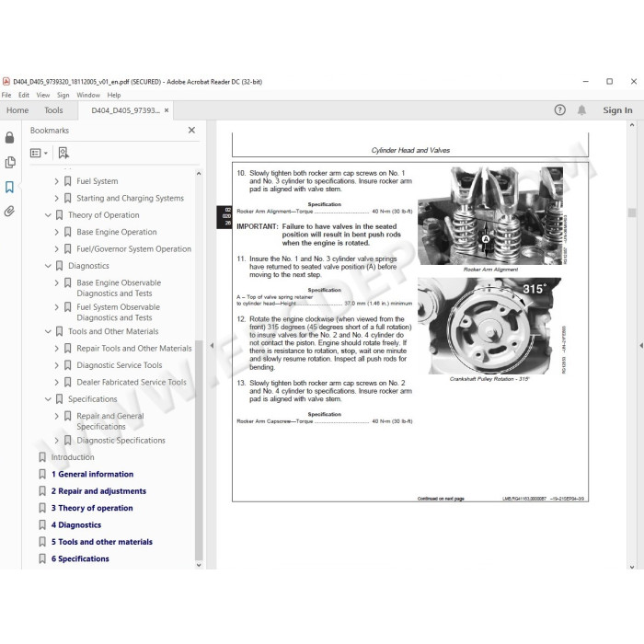Expand the Base Engine Operation bookmark
This screenshot has width=644, height=644.
(x=57, y=232)
